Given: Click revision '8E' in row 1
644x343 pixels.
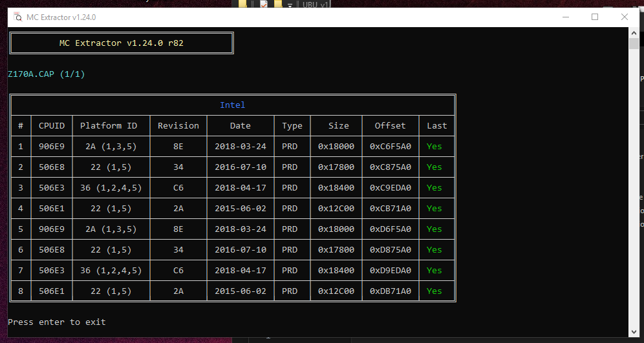Looking at the screenshot, I should [x=178, y=147].
